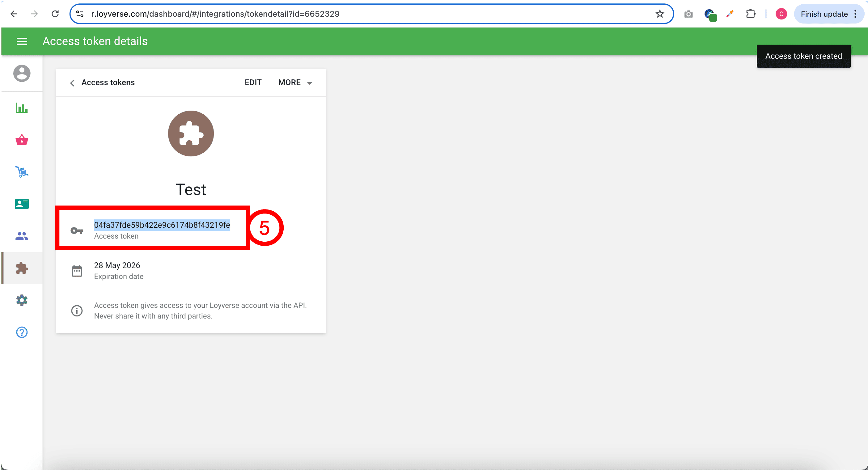
Task: Click the highlighted access token string
Action: click(x=162, y=225)
